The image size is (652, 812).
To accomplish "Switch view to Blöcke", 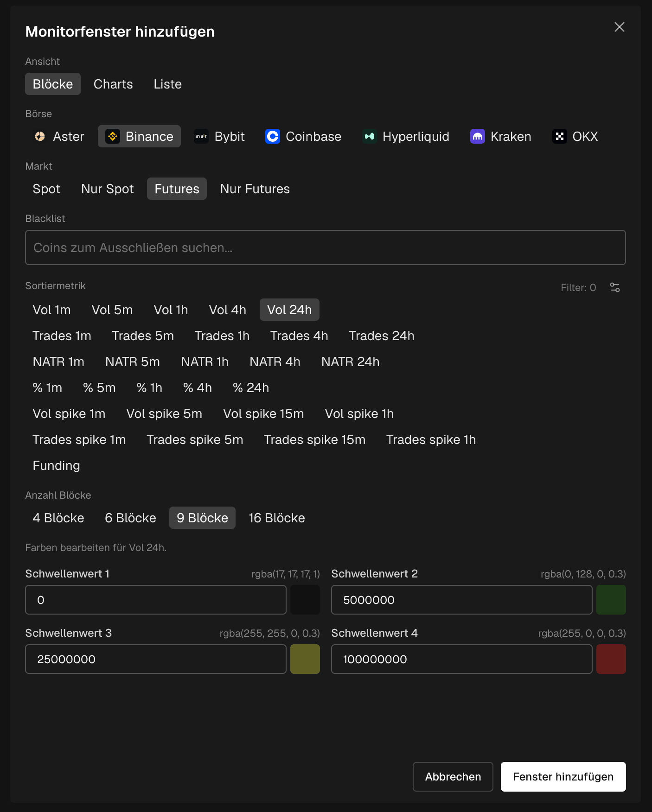I will coord(53,84).
